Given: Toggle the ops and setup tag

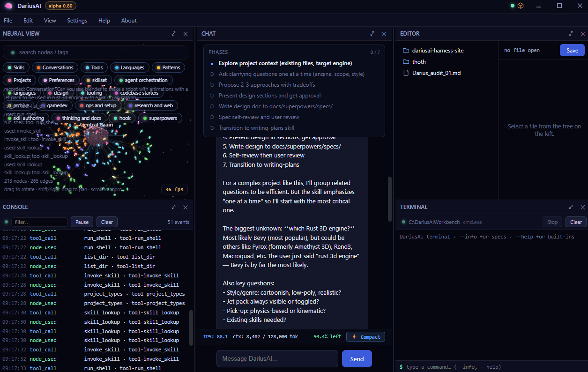Looking at the screenshot, I should coord(98,105).
